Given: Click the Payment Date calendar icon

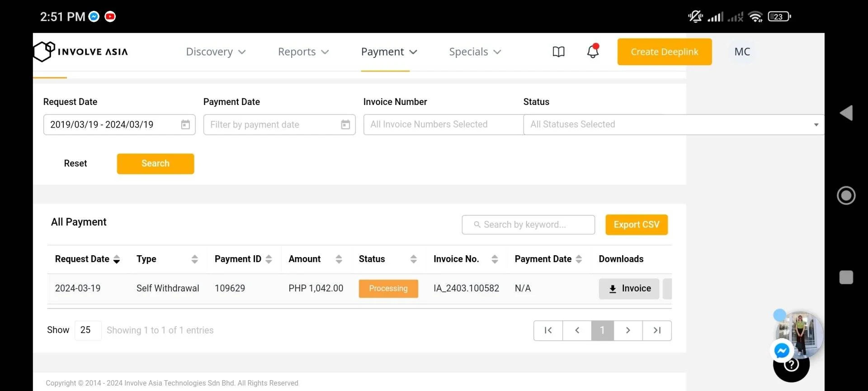Looking at the screenshot, I should pyautogui.click(x=345, y=124).
